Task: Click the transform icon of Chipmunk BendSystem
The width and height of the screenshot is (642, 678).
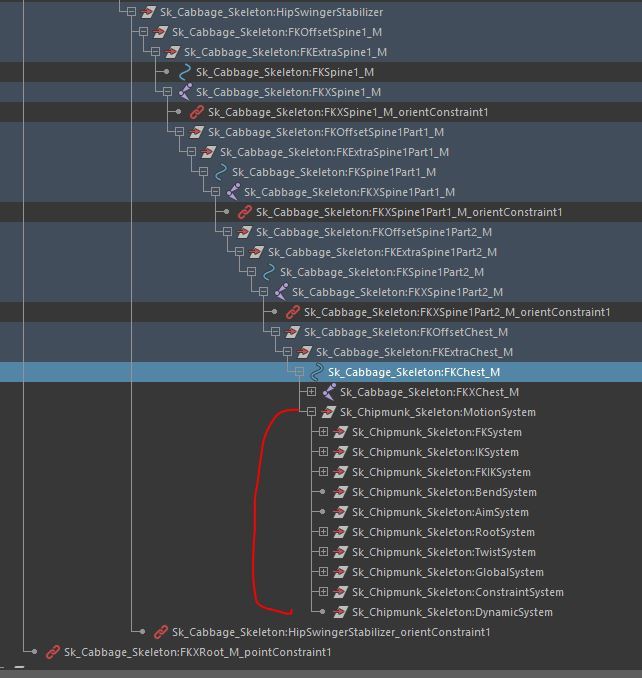Action: [x=341, y=492]
